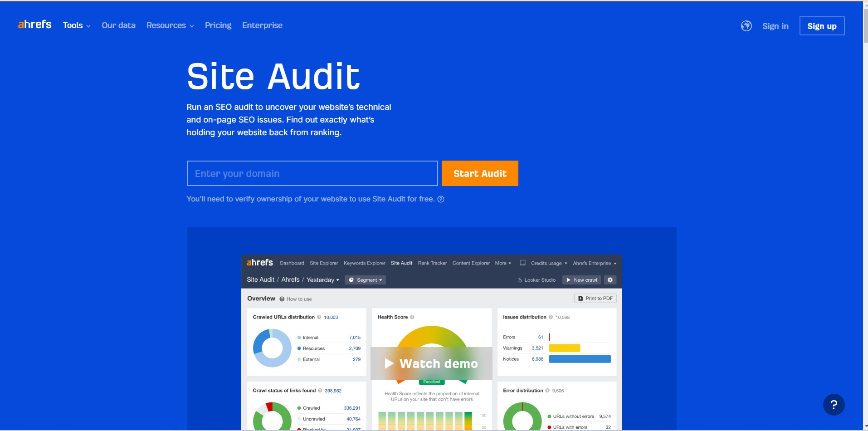Click the blue Notices bar
The image size is (868, 431).
click(x=580, y=359)
